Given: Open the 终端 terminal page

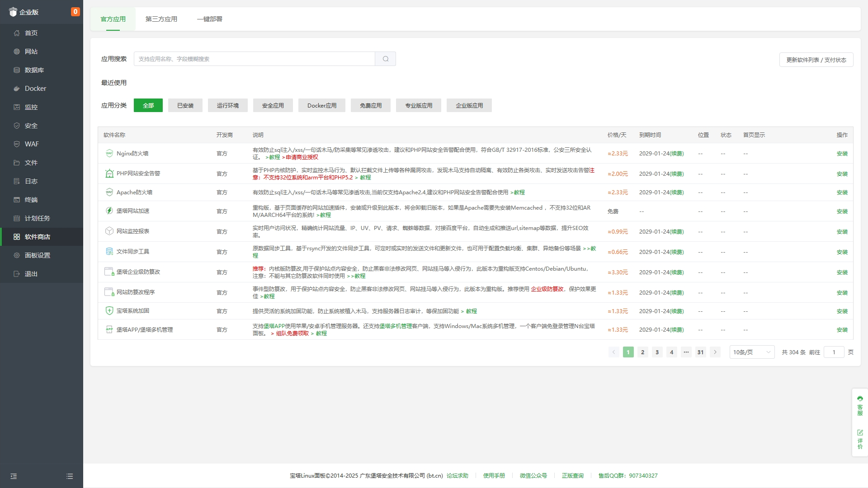Looking at the screenshot, I should [31, 200].
